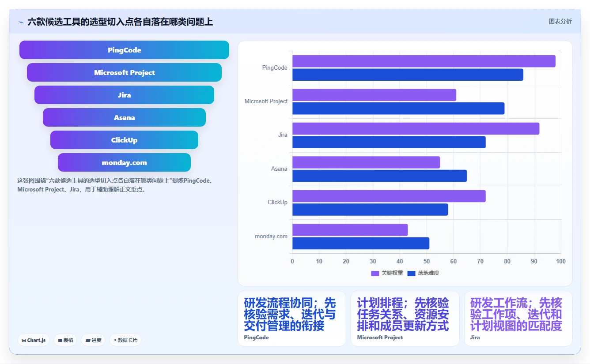
Task: Click Microsoft Project's purple 关键权重 bar
Action: point(374,95)
